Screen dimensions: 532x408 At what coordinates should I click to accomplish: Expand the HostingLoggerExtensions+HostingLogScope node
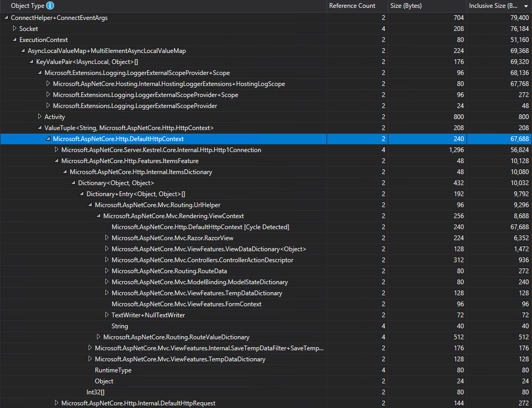48,83
